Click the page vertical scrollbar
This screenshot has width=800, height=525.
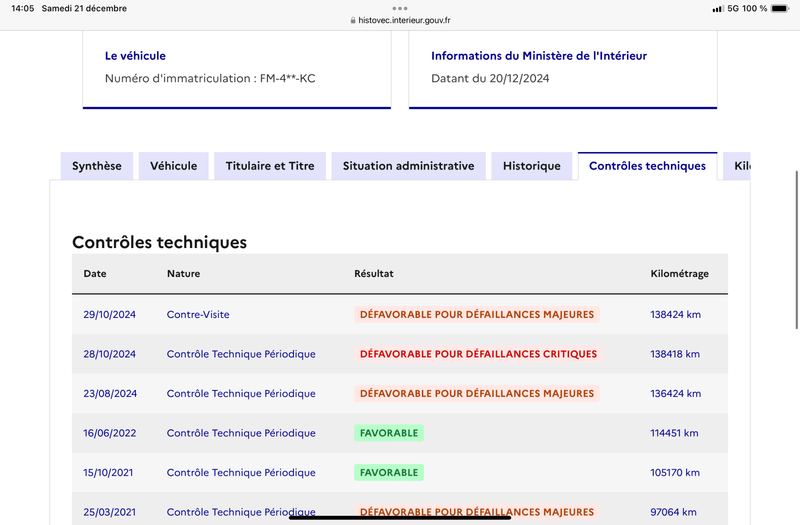click(796, 250)
